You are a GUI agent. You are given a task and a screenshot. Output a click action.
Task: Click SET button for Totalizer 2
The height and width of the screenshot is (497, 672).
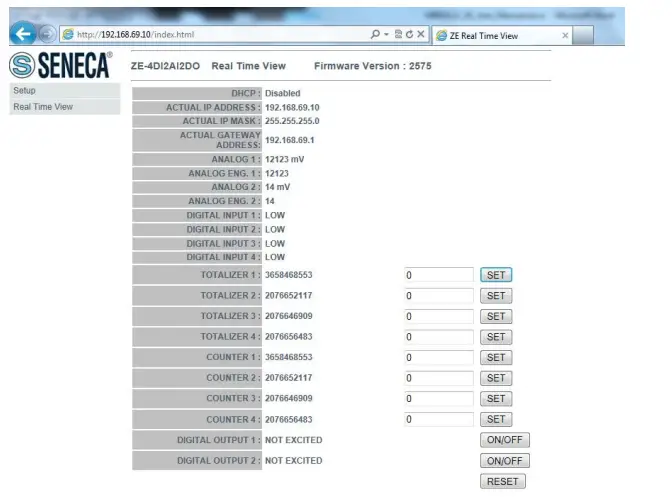point(496,296)
